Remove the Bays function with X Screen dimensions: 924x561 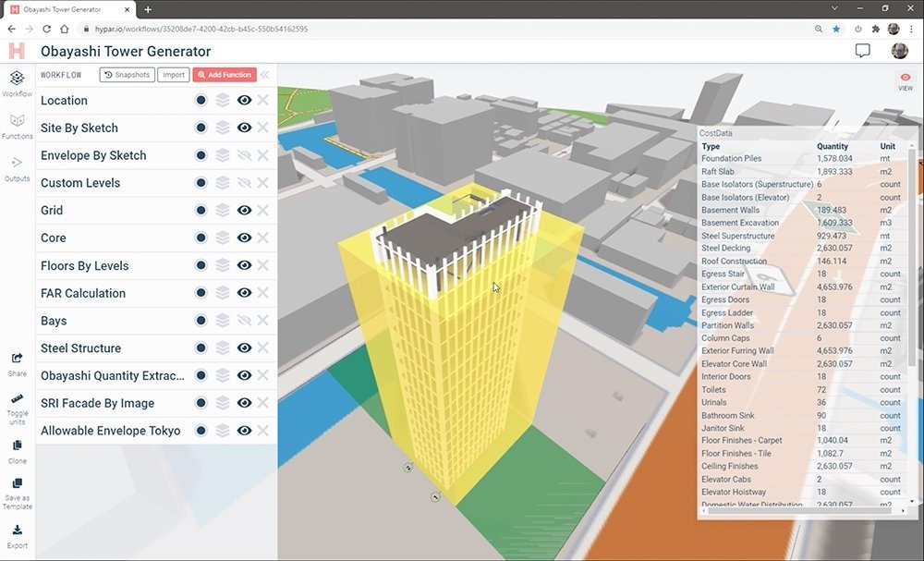pyautogui.click(x=262, y=320)
